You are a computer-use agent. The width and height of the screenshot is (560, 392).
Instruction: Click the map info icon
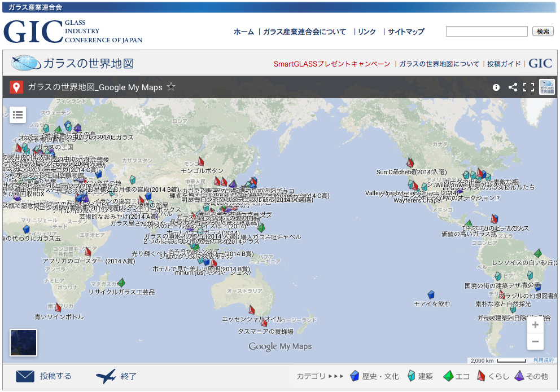coord(496,87)
